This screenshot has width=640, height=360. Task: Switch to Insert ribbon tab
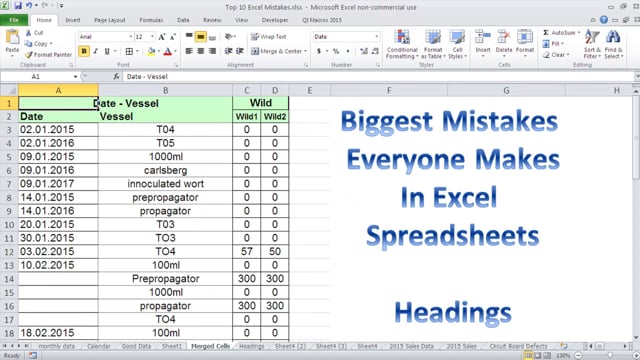coord(73,20)
